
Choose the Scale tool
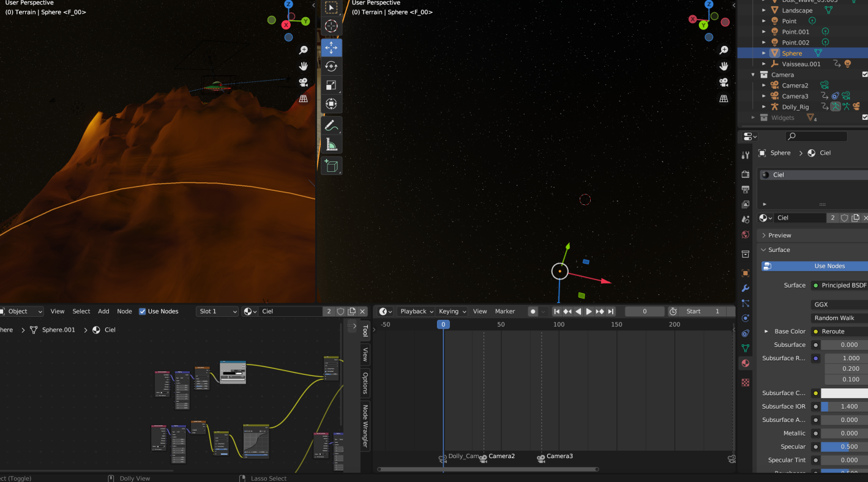tap(331, 86)
